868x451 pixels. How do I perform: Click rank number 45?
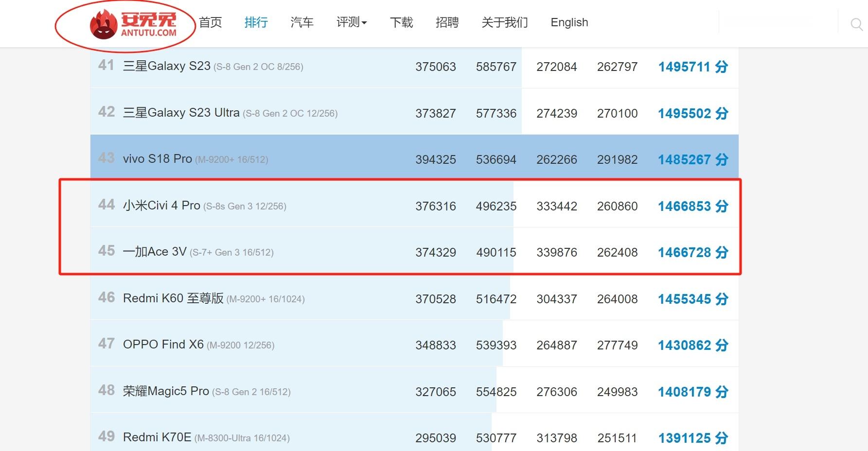pyautogui.click(x=106, y=251)
